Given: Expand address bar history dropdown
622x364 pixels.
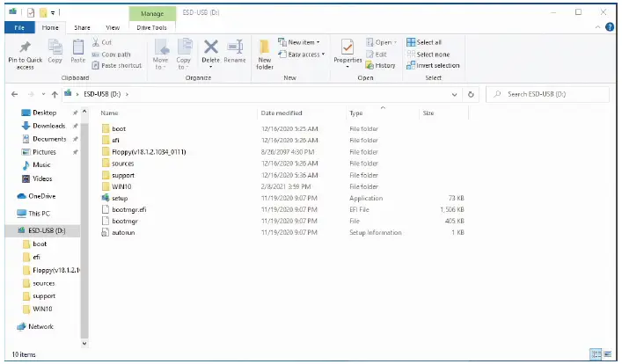Looking at the screenshot, I should click(x=454, y=94).
